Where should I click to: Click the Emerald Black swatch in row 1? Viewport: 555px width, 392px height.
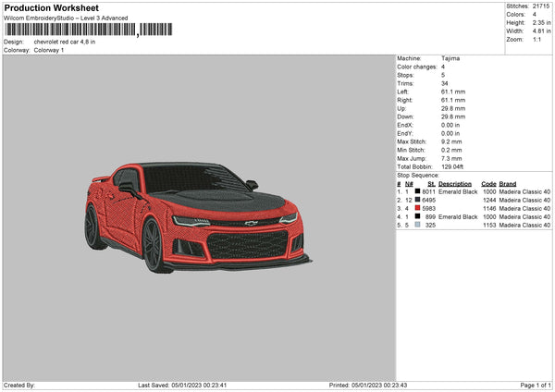point(418,191)
